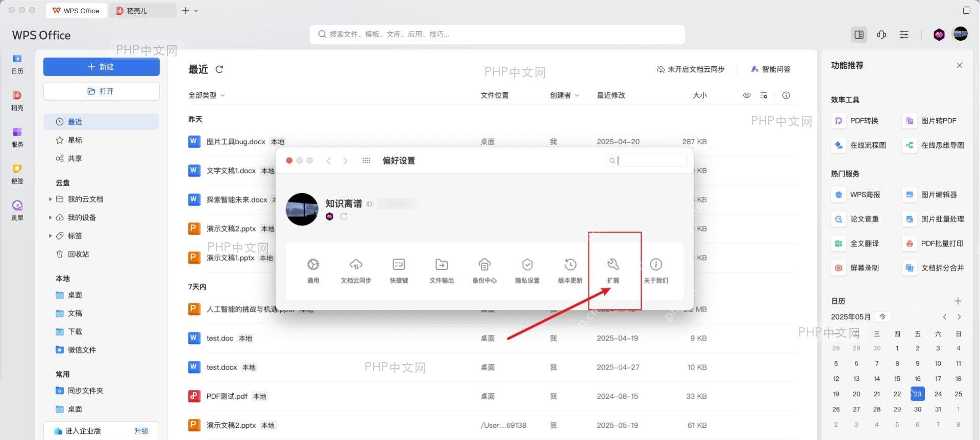Open the 日历 calendar sidebar icon
This screenshot has width=980, height=440.
(x=17, y=64)
